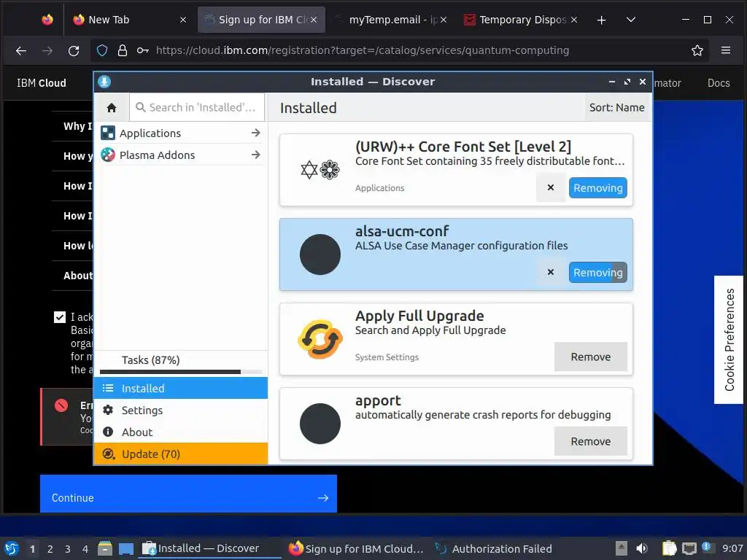Screen dimensions: 747x560
Task: Click the Firefox address bar URL
Action: point(362,50)
